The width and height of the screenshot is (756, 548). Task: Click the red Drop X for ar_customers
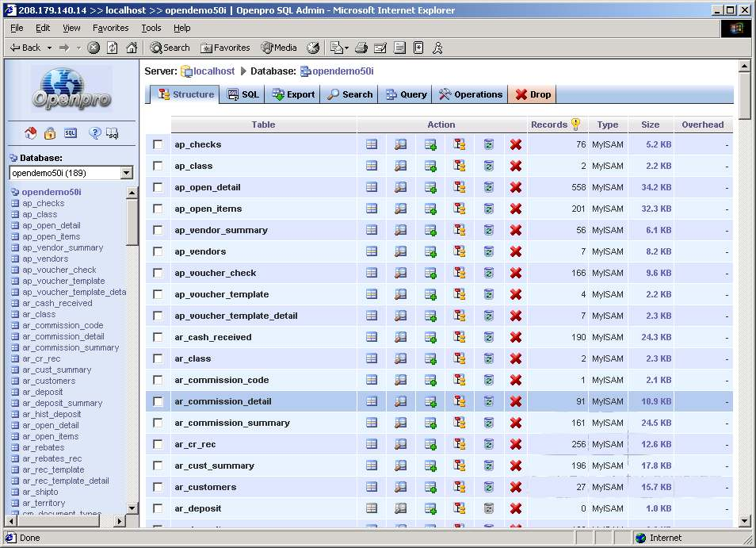[x=516, y=487]
